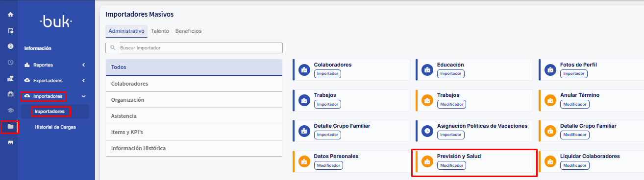Click the home icon in left rail
This screenshot has height=180, width=644.
click(x=10, y=14)
